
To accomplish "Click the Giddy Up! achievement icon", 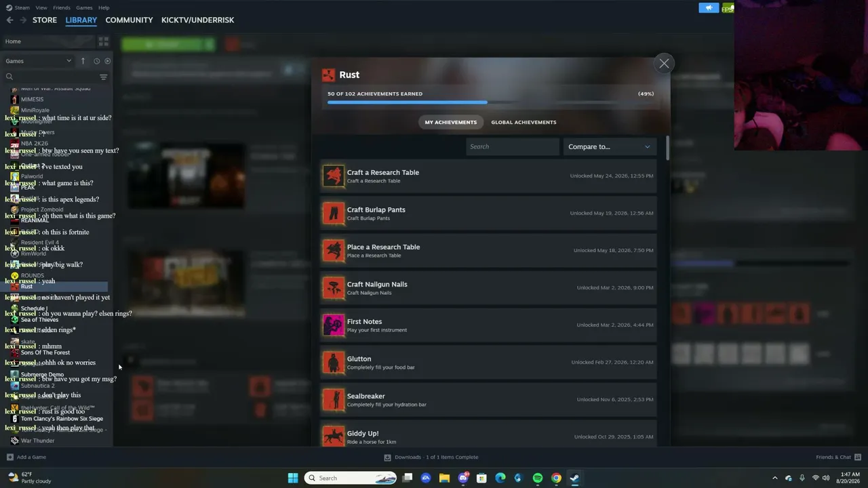I will (333, 436).
